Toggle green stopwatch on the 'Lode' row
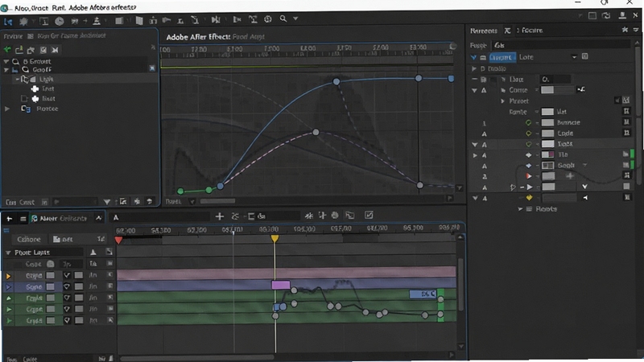This screenshot has width=644, height=362. tap(529, 134)
